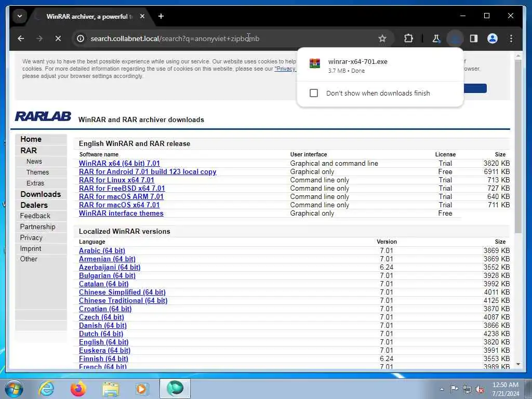Image resolution: width=532 pixels, height=399 pixels.
Task: Open downloaded winrar-x64-701.exe file
Action: 380,66
